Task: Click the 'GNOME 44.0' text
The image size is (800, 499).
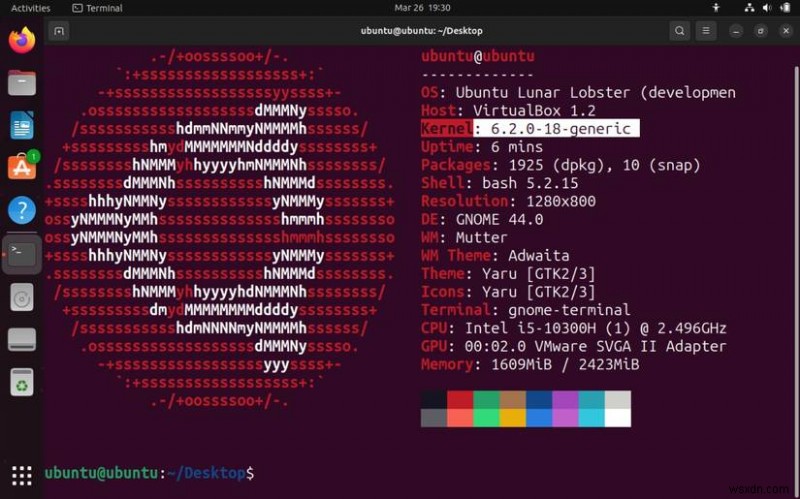Action: [x=499, y=219]
